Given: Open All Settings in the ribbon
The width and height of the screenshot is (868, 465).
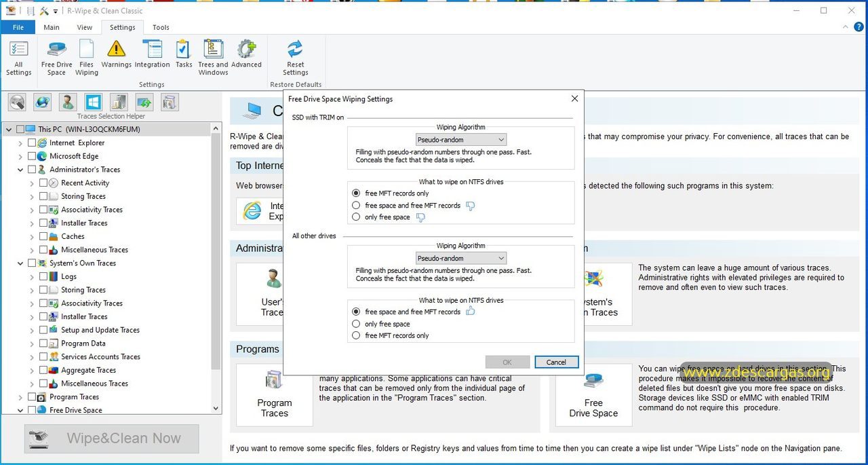Looking at the screenshot, I should point(18,58).
